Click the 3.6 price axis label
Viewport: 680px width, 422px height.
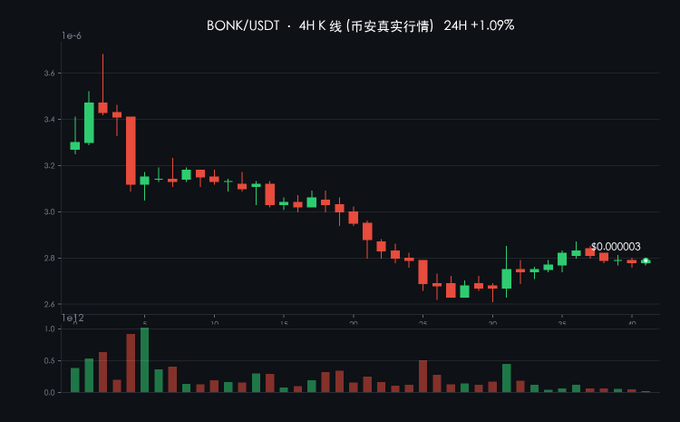point(49,73)
